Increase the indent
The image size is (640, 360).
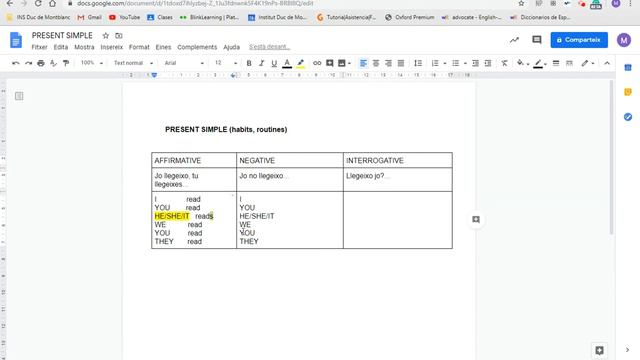(488, 63)
